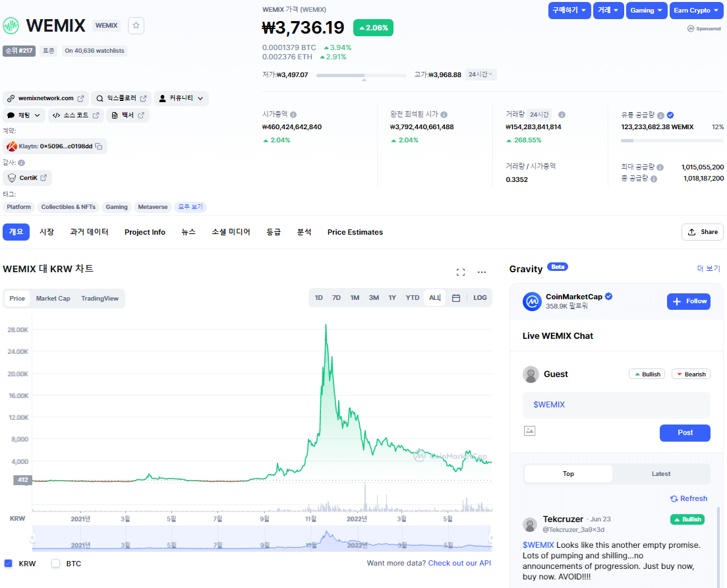Open the 거래 dropdown
The width and height of the screenshot is (727, 588).
(608, 10)
